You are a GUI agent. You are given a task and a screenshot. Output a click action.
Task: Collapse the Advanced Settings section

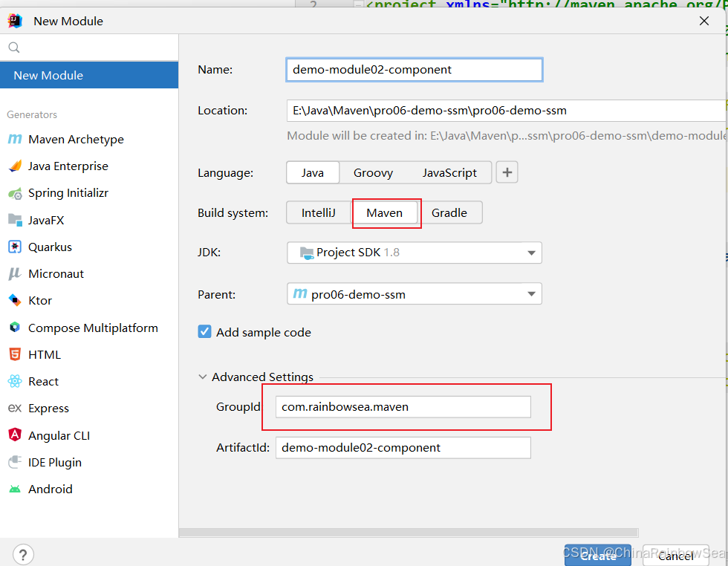(202, 377)
